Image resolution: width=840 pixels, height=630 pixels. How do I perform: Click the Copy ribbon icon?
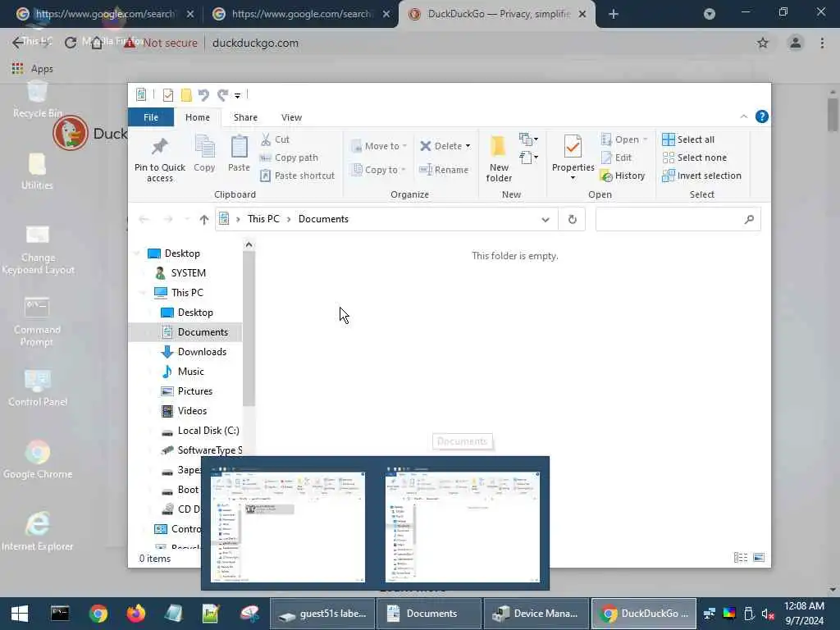tap(204, 153)
